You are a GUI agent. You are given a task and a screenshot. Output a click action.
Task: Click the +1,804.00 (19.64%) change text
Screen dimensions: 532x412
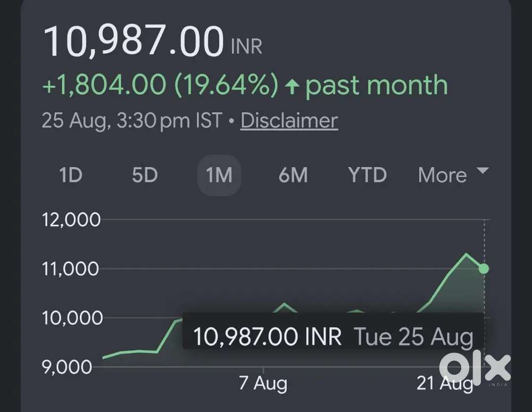[160, 85]
